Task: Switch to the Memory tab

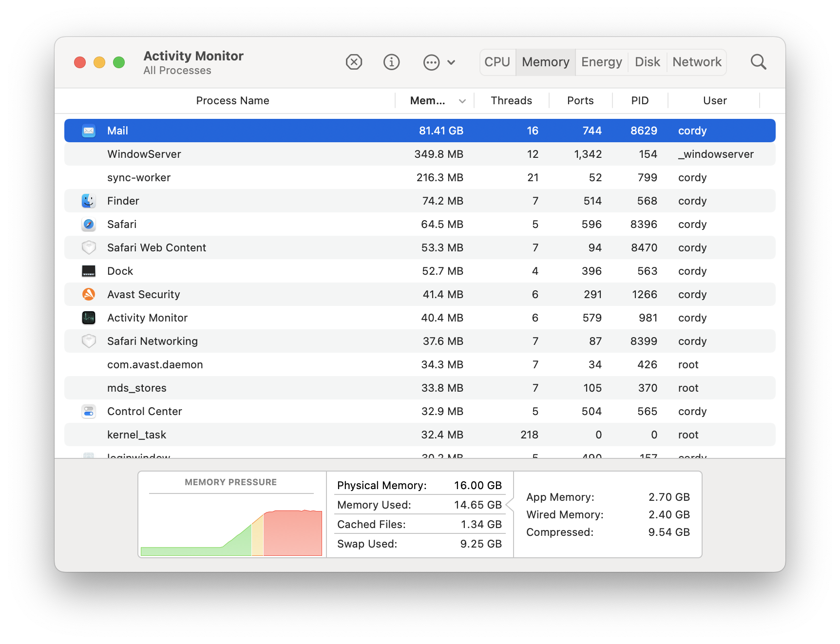Action: click(546, 62)
